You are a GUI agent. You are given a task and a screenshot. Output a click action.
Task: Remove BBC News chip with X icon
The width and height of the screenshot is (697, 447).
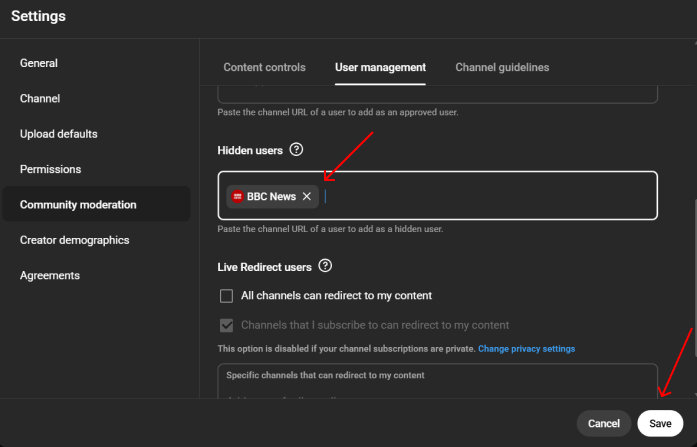(307, 196)
